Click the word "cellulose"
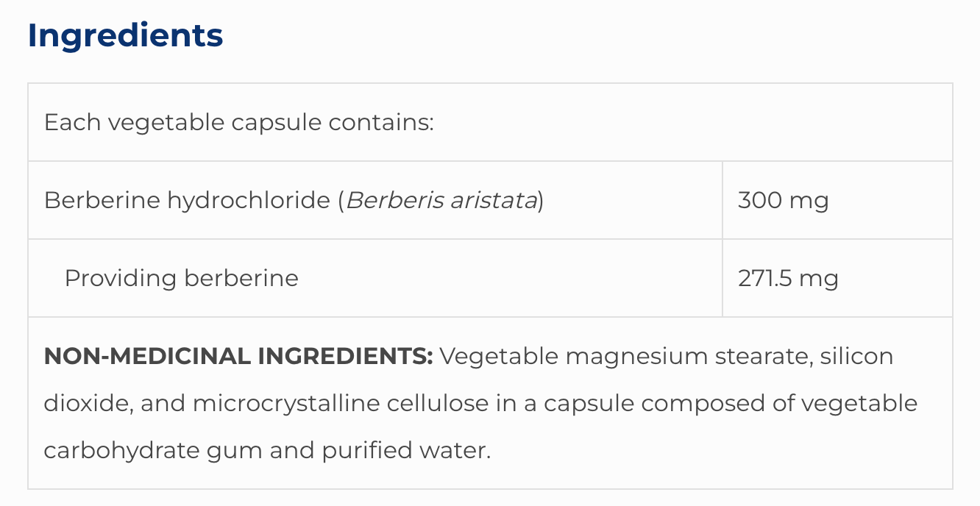This screenshot has width=980, height=506. (x=452, y=404)
